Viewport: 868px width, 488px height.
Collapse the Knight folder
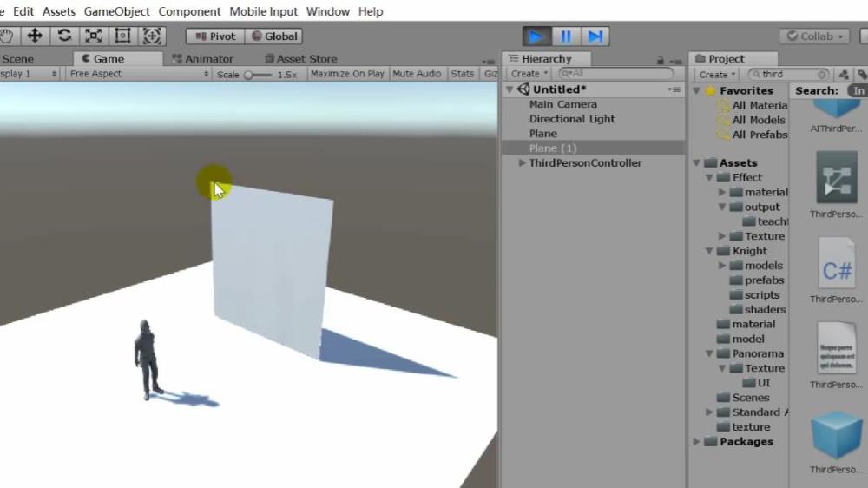[709, 251]
